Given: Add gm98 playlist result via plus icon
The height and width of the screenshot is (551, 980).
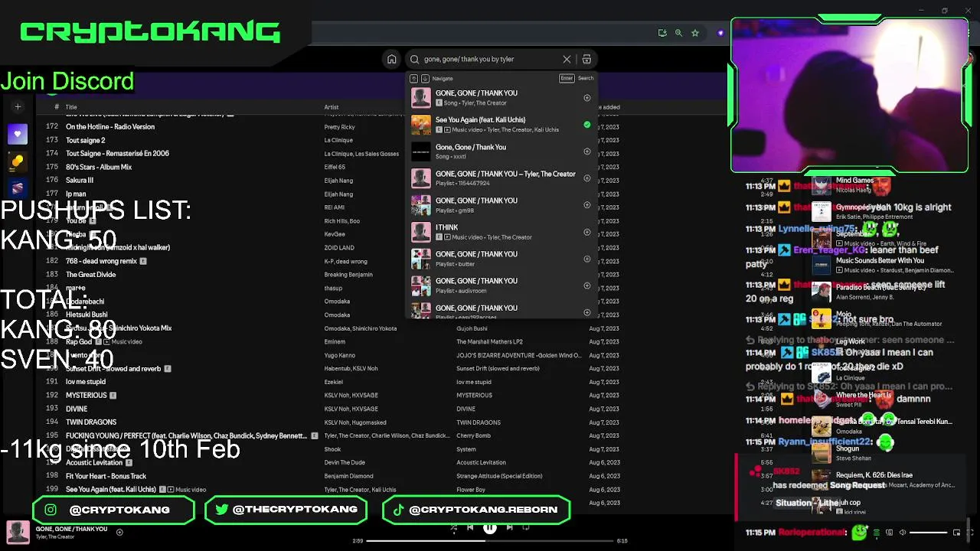Looking at the screenshot, I should point(587,205).
